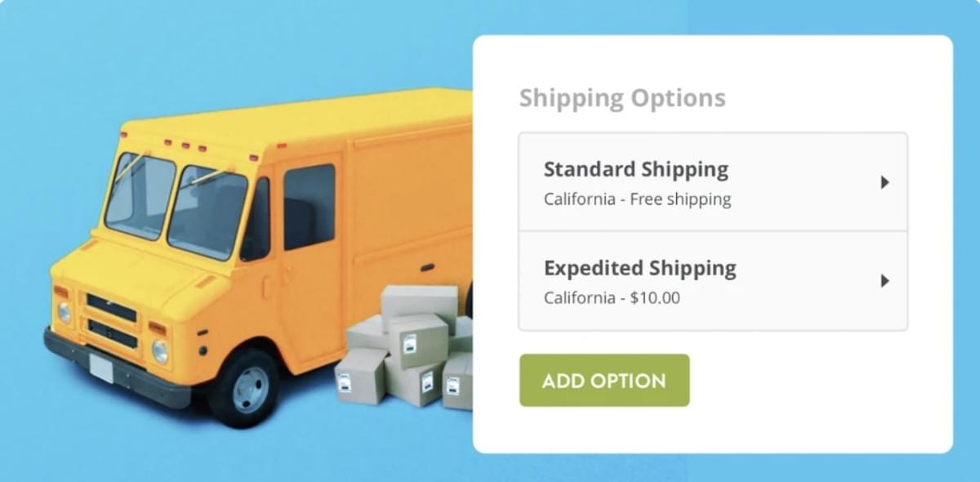The width and height of the screenshot is (980, 482).
Task: Click the truck's side door window
Action: 309,206
